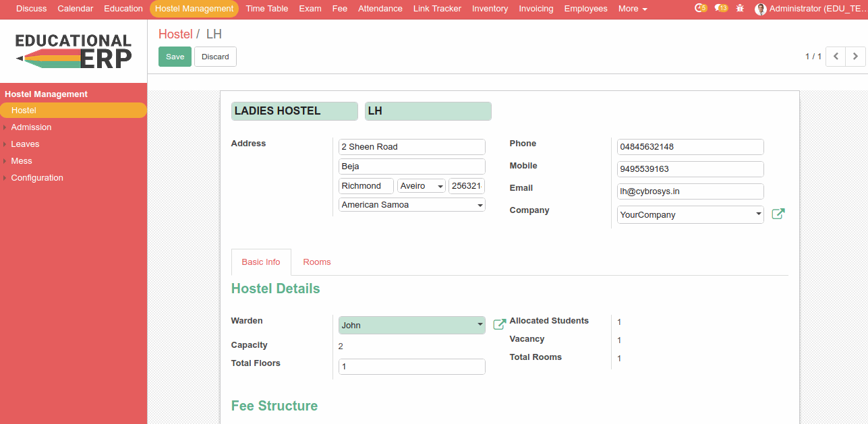
Task: Click the debug bug icon
Action: [741, 9]
